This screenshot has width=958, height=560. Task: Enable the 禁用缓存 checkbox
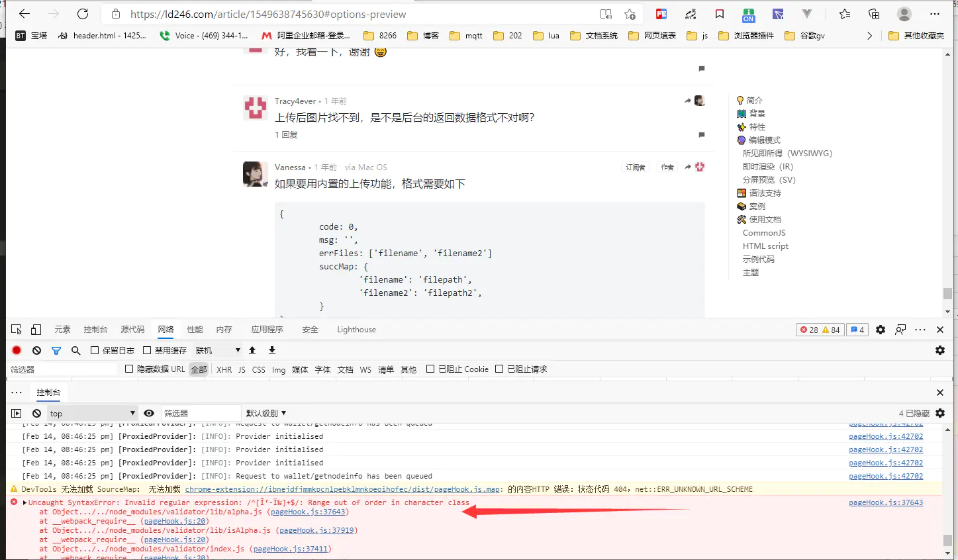tap(147, 350)
